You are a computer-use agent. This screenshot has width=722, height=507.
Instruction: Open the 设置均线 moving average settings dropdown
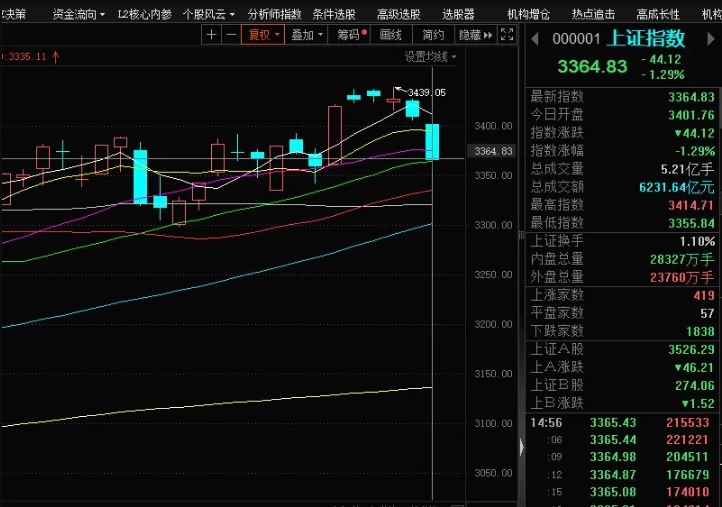[x=431, y=57]
